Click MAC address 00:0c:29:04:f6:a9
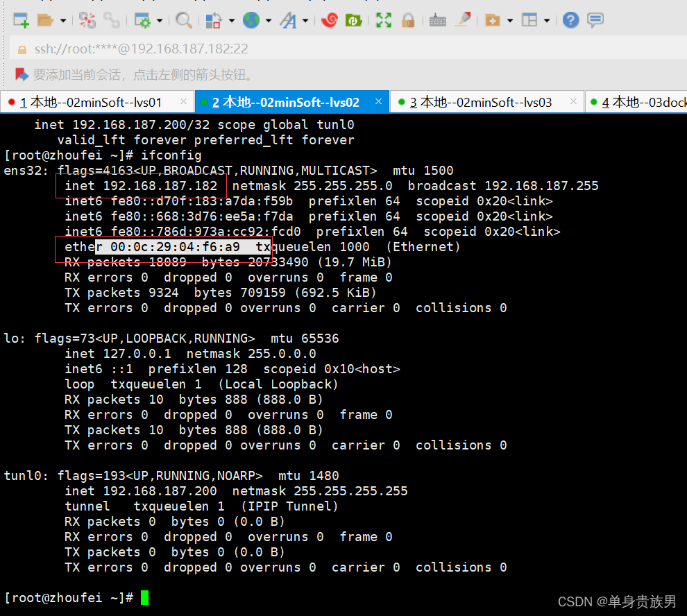The width and height of the screenshot is (687, 616). pos(175,247)
